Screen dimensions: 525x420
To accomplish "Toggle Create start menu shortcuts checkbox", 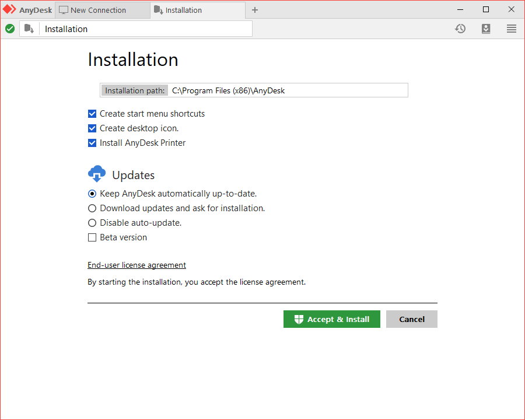I will [92, 114].
